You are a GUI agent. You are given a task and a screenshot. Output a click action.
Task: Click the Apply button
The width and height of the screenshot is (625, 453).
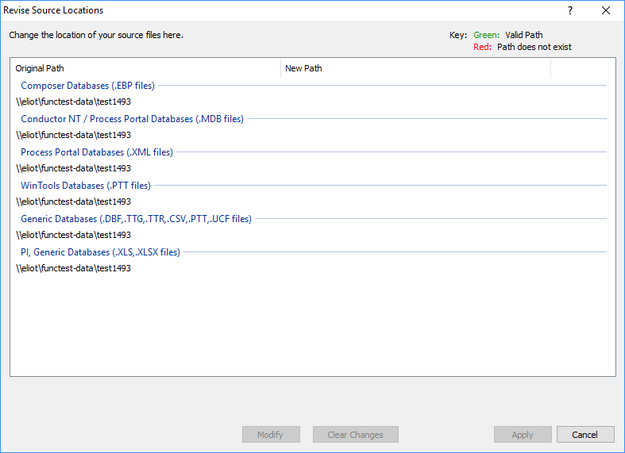522,435
